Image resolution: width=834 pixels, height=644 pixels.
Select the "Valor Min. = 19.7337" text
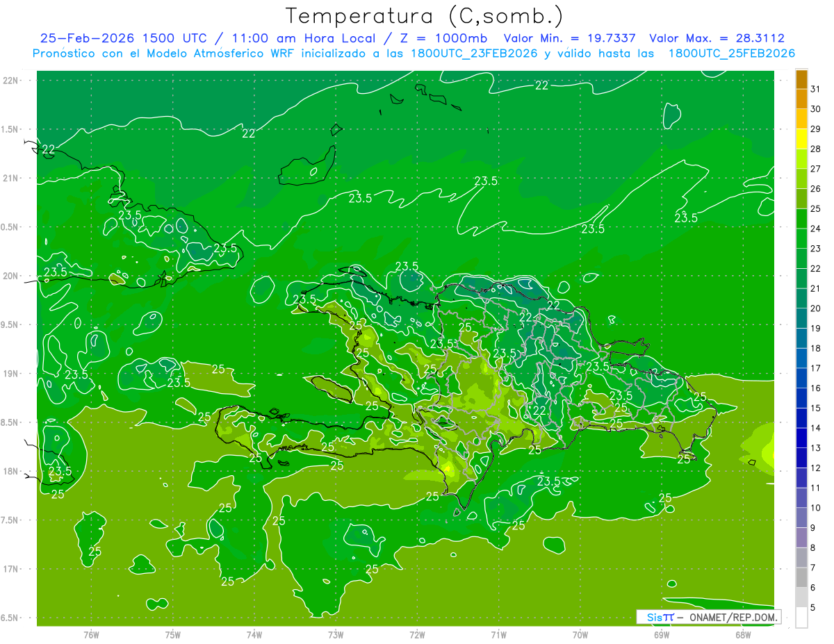(569, 38)
